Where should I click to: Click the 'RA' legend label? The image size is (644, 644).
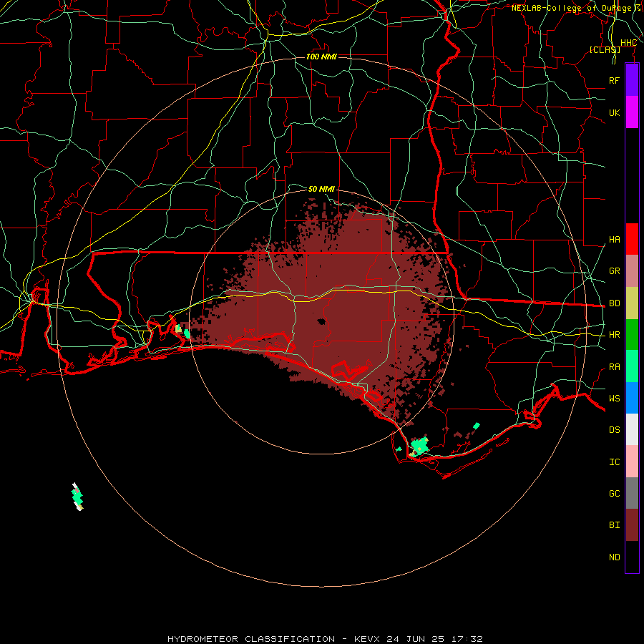point(614,366)
